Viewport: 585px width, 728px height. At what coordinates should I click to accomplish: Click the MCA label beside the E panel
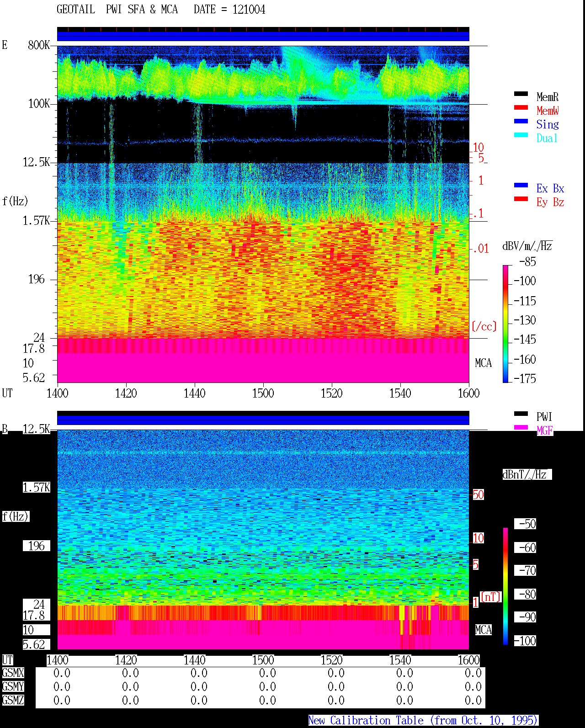point(483,363)
